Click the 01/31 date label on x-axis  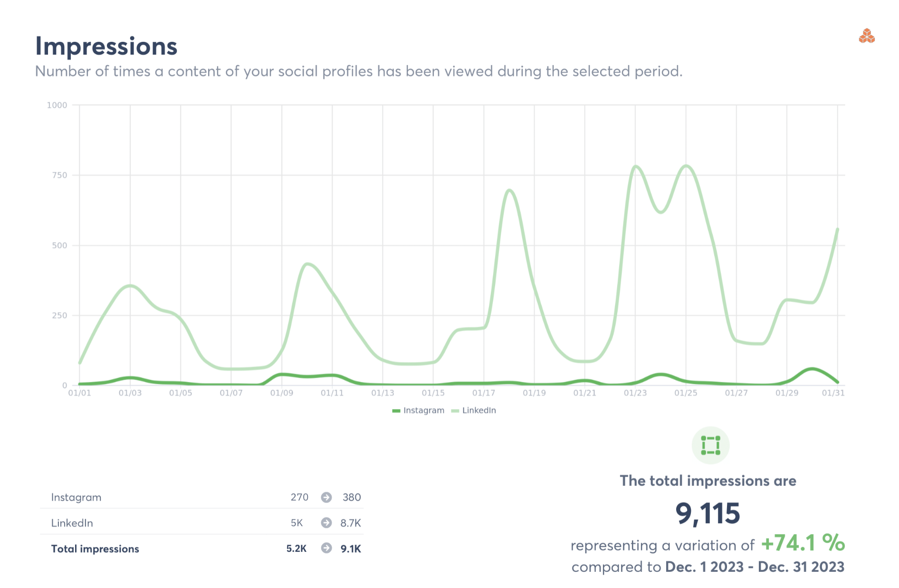pyautogui.click(x=833, y=393)
